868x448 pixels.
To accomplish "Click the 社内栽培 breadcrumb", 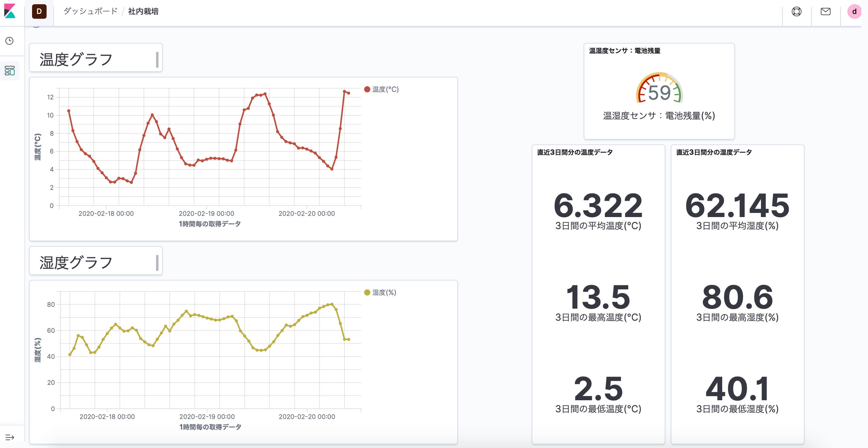I will click(x=143, y=11).
